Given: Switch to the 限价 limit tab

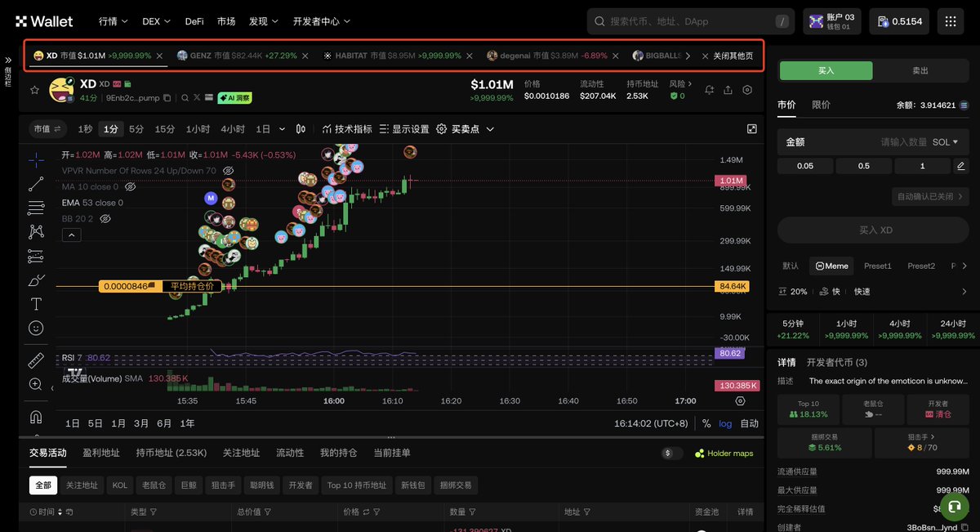Looking at the screenshot, I should pos(821,105).
